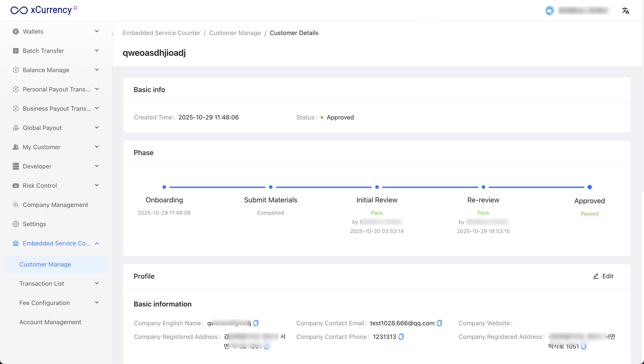This screenshot has height=364, width=644.
Task: Click the Approved phase step dot
Action: 590,187
